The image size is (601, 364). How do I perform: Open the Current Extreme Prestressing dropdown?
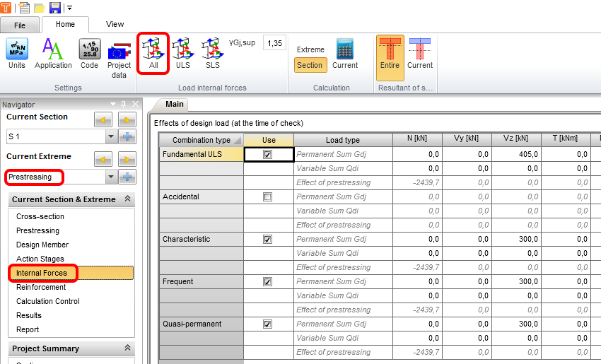(110, 177)
